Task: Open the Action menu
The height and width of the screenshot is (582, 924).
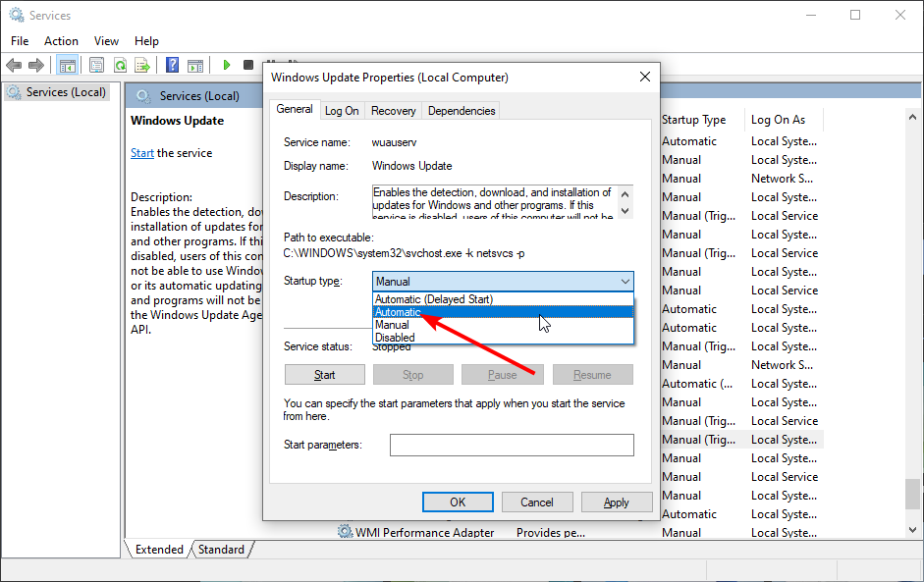Action: click(x=61, y=40)
